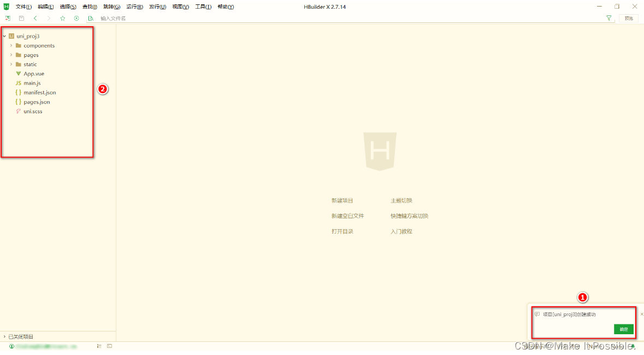Click the 项目[uni_proj3]创建成功 message text
Image resolution: width=644 pixels, height=355 pixels.
click(569, 315)
